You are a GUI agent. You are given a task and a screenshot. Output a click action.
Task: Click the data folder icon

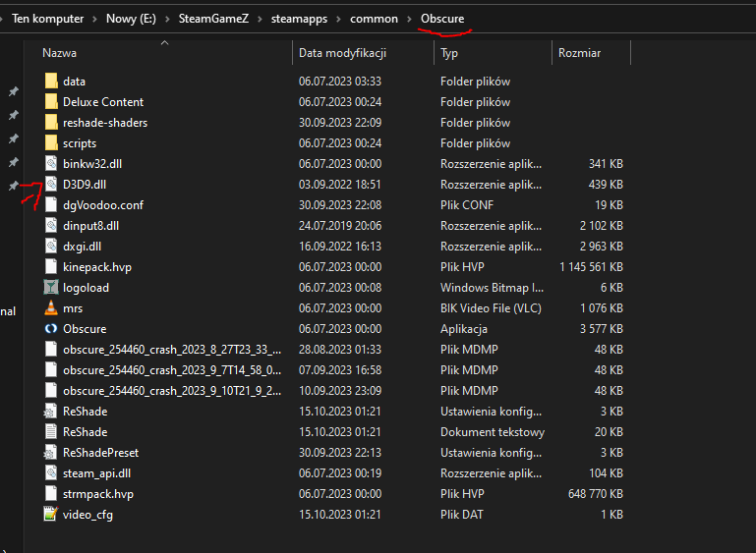coord(51,82)
